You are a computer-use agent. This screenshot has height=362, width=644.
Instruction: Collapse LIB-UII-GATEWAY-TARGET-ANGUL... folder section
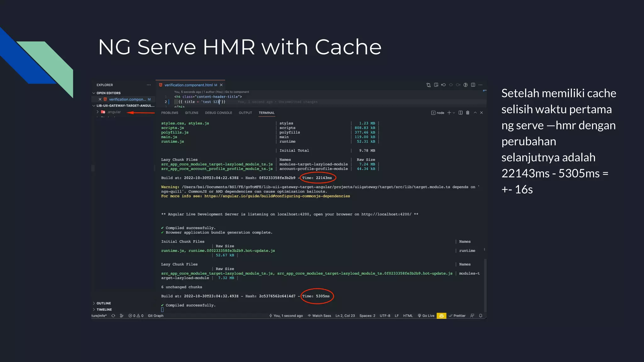click(x=123, y=106)
